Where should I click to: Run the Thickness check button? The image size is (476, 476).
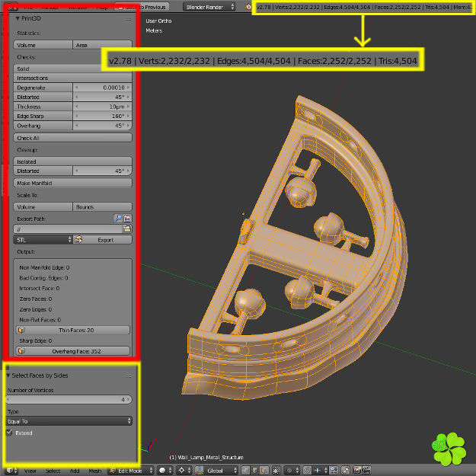click(x=43, y=107)
